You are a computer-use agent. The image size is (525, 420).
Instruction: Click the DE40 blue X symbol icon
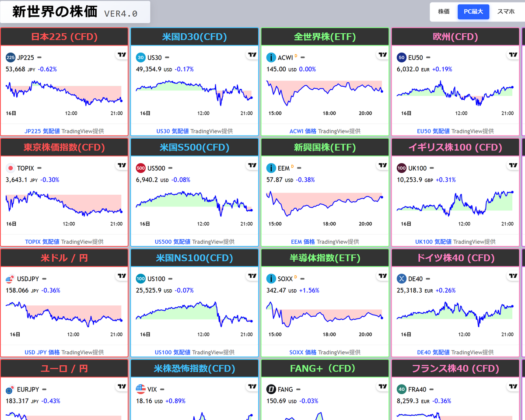402,279
